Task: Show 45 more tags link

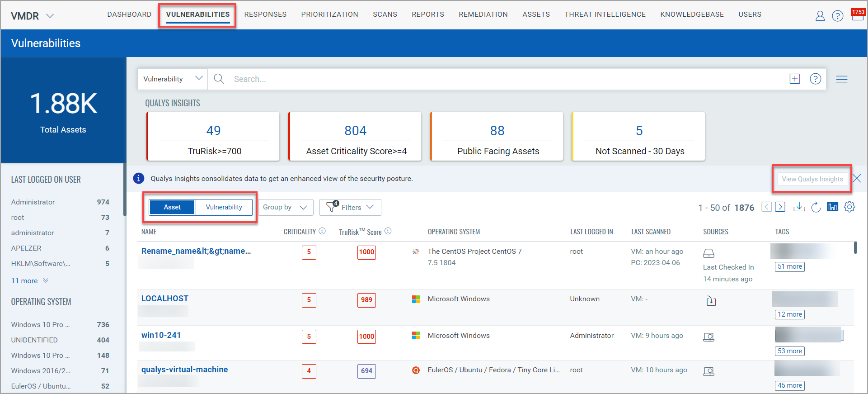Action: [790, 385]
